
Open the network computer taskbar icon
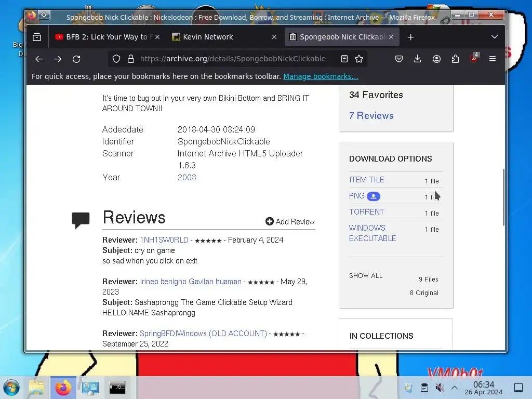point(90,388)
